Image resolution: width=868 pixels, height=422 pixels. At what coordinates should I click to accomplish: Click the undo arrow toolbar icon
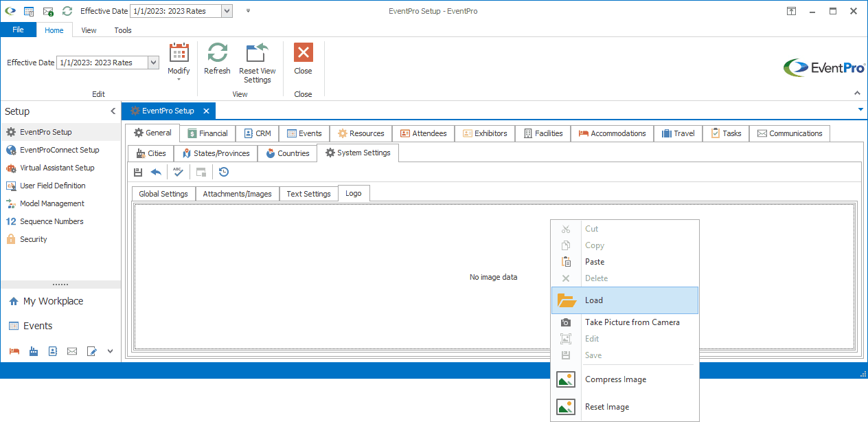tap(156, 172)
